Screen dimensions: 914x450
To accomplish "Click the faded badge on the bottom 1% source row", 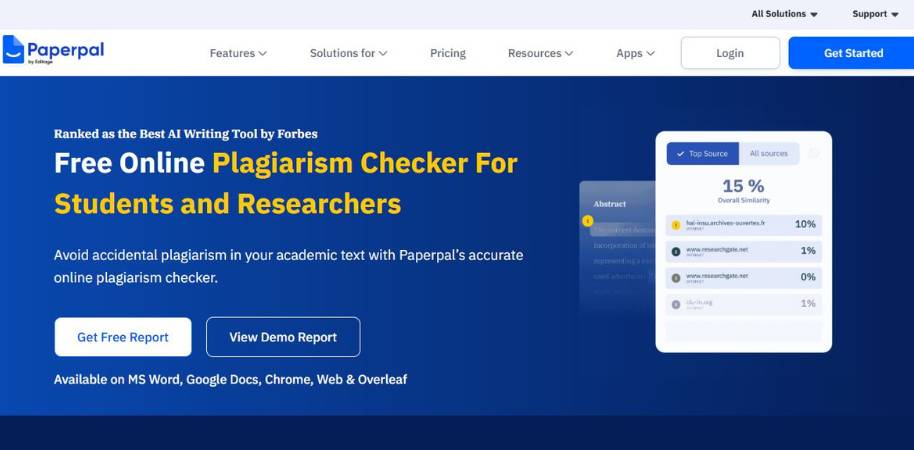I will [676, 303].
